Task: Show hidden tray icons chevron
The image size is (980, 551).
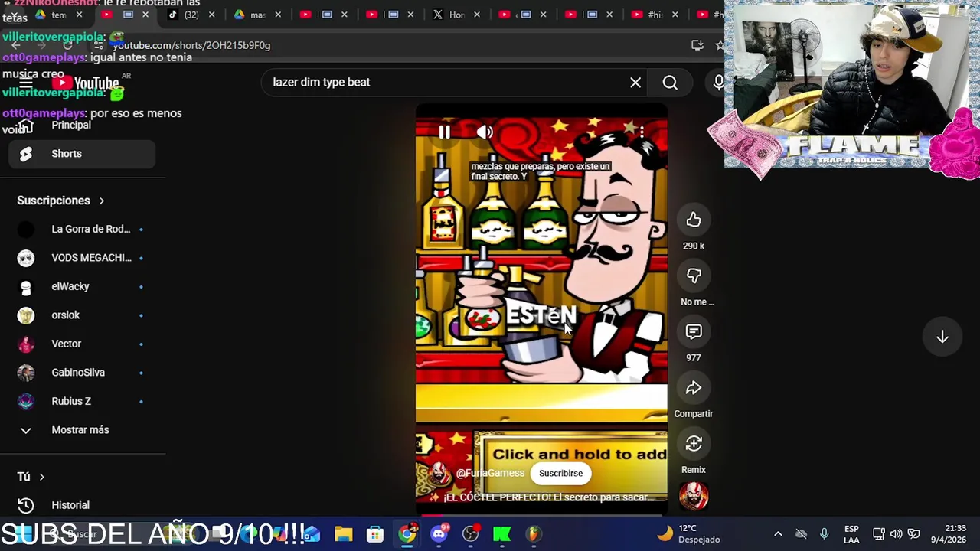Action: [x=778, y=534]
